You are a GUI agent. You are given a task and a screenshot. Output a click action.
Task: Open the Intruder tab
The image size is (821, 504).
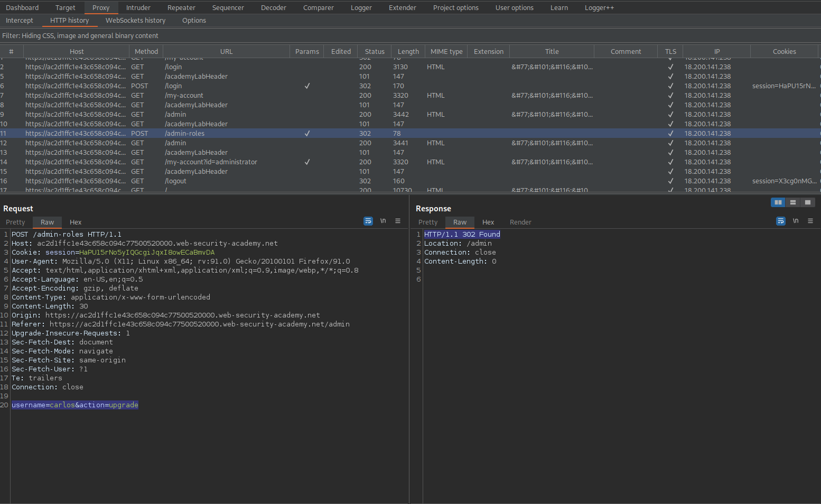point(138,7)
